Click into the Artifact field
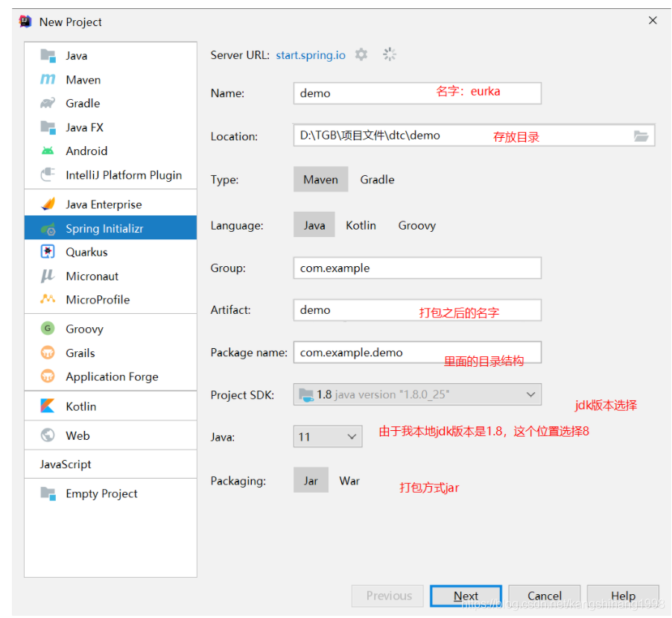Image resolution: width=672 pixels, height=618 pixels. click(417, 310)
